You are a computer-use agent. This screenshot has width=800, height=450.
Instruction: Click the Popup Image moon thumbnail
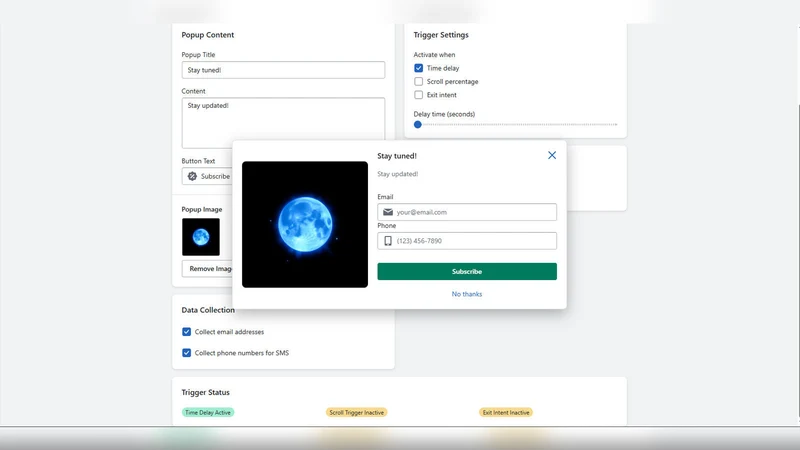201,237
